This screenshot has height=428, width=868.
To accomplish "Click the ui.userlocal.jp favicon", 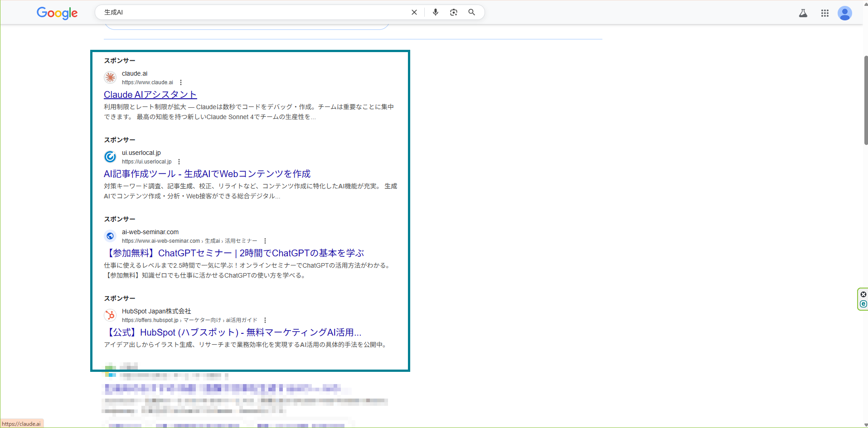I will click(110, 157).
